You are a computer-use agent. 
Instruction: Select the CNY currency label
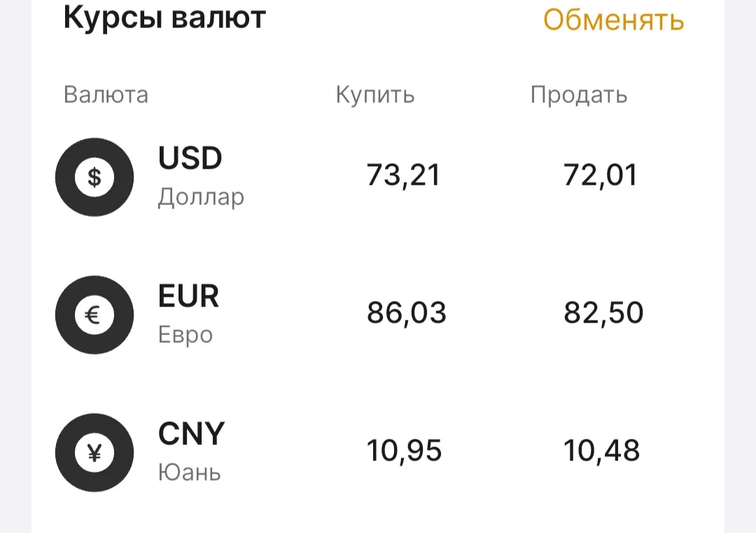click(191, 434)
